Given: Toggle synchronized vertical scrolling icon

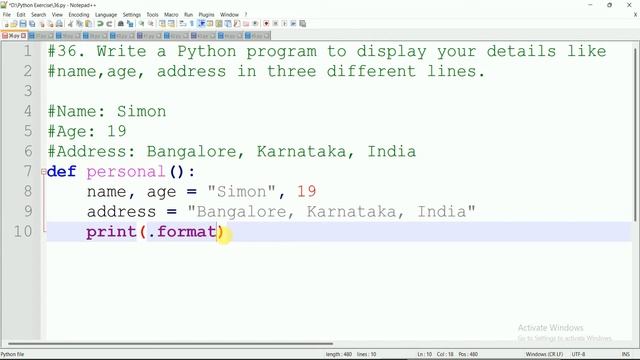Looking at the screenshot, I should pyautogui.click(x=162, y=24).
